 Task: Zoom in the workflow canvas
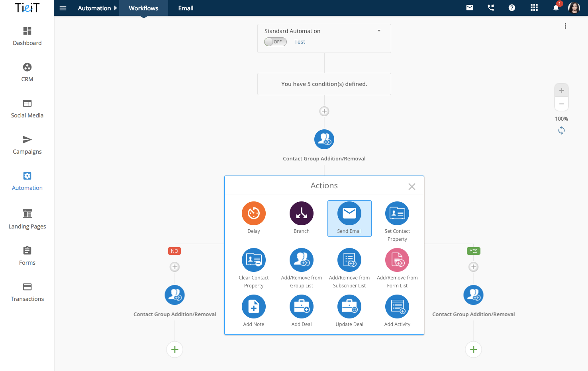tap(561, 90)
